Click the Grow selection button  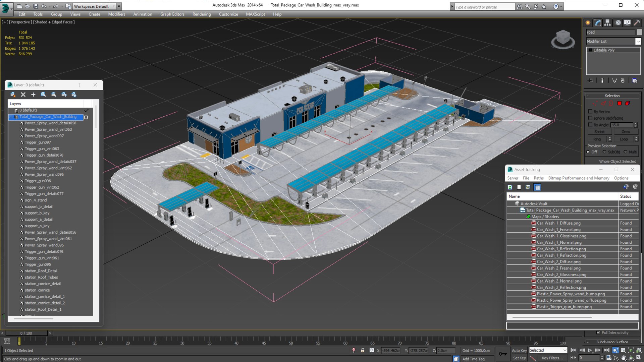click(626, 132)
